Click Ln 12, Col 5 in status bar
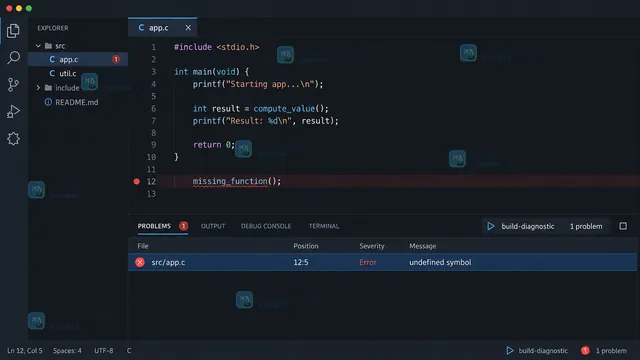Screen dimensions: 640x360 click(24, 351)
